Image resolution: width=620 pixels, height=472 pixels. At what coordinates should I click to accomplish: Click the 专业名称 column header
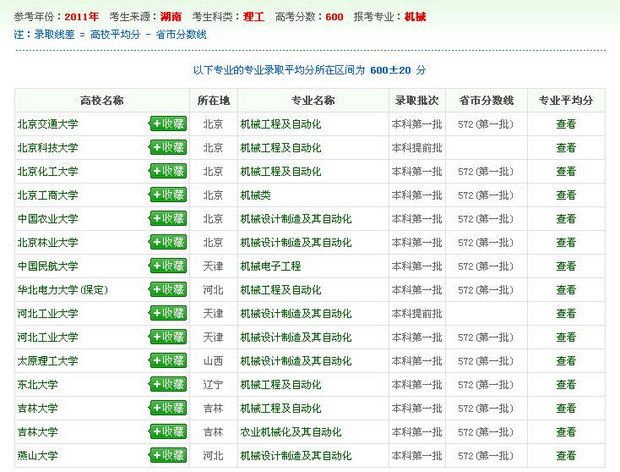tap(313, 100)
